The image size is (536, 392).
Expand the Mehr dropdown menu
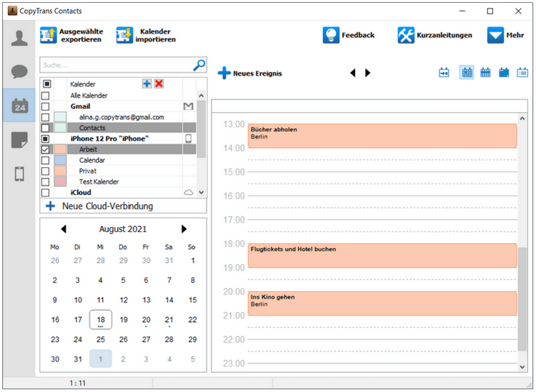505,35
